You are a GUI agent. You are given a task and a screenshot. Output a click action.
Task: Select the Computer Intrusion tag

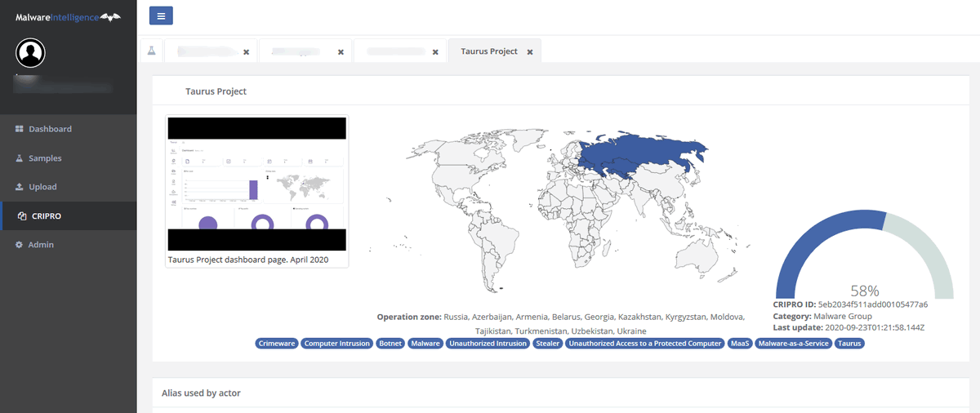[337, 344]
